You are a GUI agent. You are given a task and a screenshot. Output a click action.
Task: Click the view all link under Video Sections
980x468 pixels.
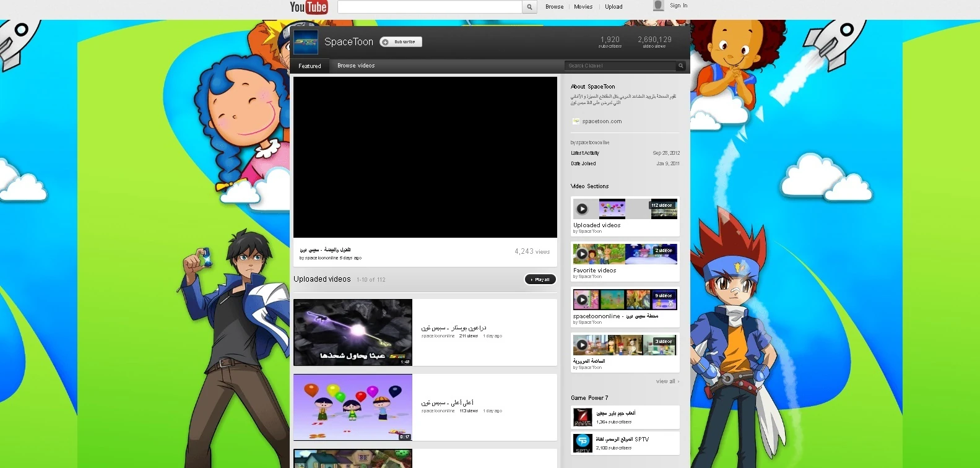click(x=667, y=381)
